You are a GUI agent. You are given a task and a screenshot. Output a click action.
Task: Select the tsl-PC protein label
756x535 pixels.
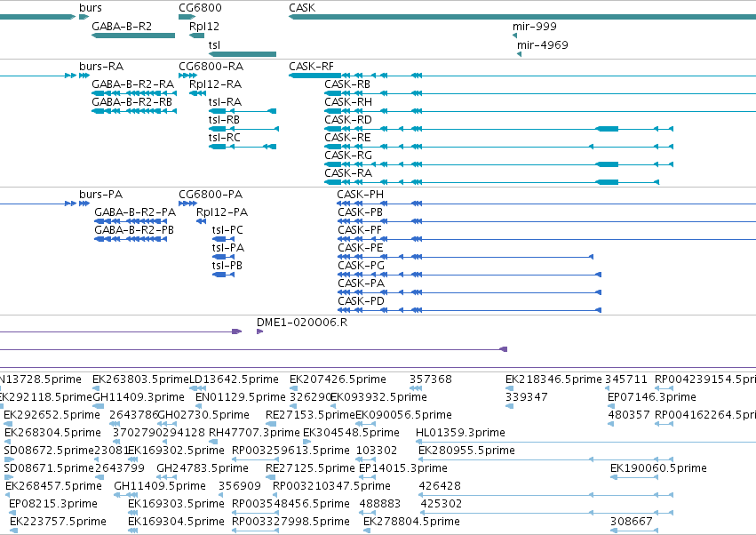pyautogui.click(x=227, y=230)
